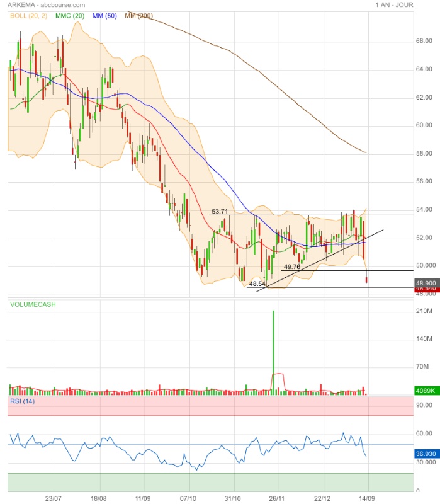Screen dimensions: 440x504
Task: Click the 70M volume axis label
Action: [422, 367]
